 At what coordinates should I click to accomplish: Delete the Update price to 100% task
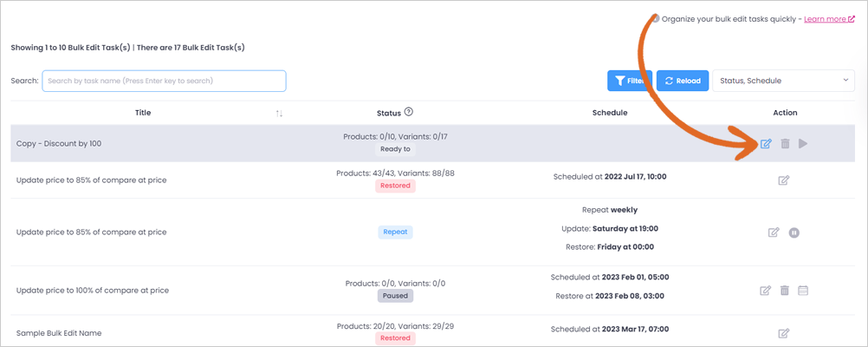click(785, 290)
